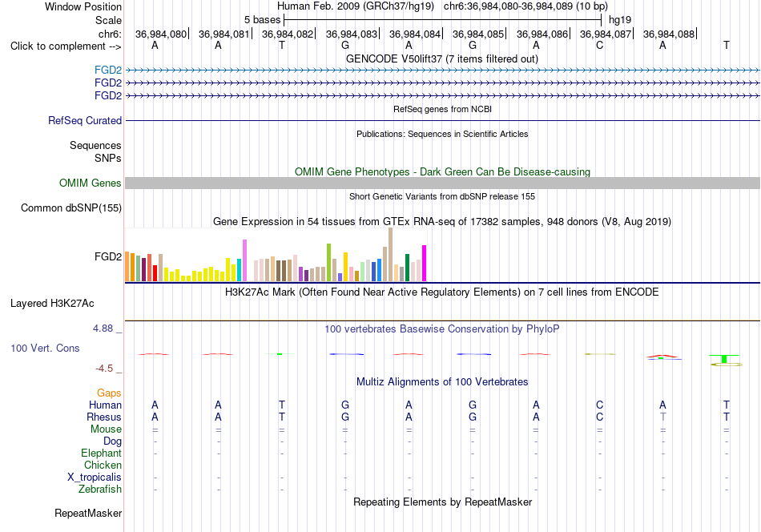Click the Chicken alignment row label
This screenshot has width=761, height=532.
(x=103, y=465)
